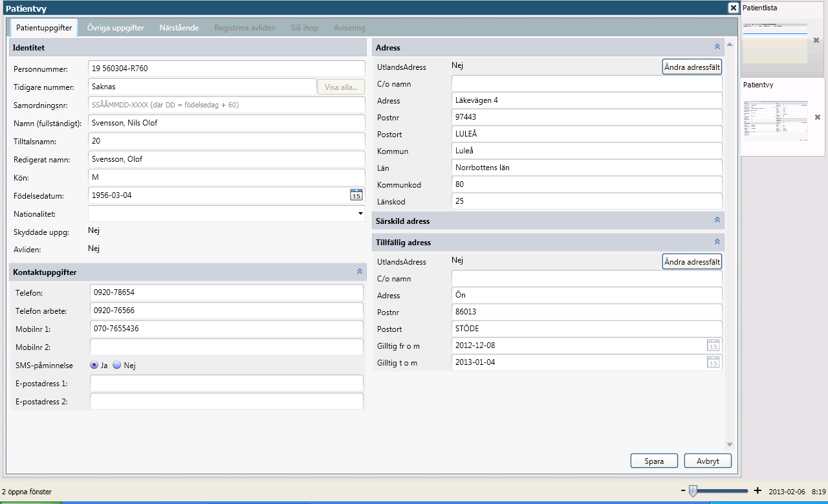The height and width of the screenshot is (504, 828).
Task: Click the scrollbar down arrow
Action: click(x=730, y=444)
